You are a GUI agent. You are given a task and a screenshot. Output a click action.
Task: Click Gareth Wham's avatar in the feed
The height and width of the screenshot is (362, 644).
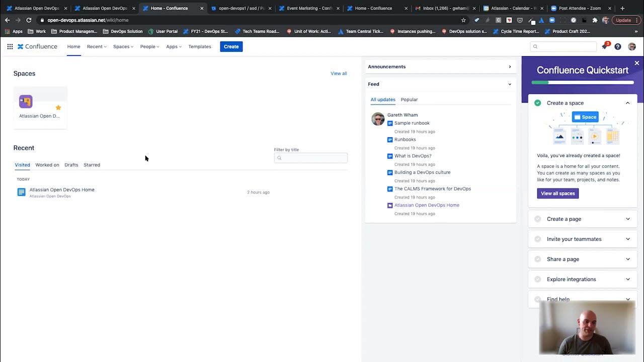coord(378,119)
